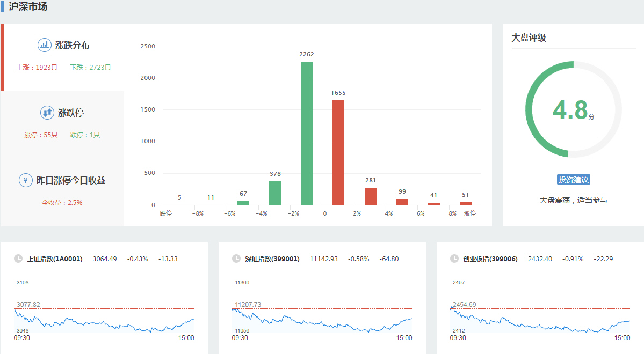Click the 上证指数 intraday line chart

coord(104,320)
